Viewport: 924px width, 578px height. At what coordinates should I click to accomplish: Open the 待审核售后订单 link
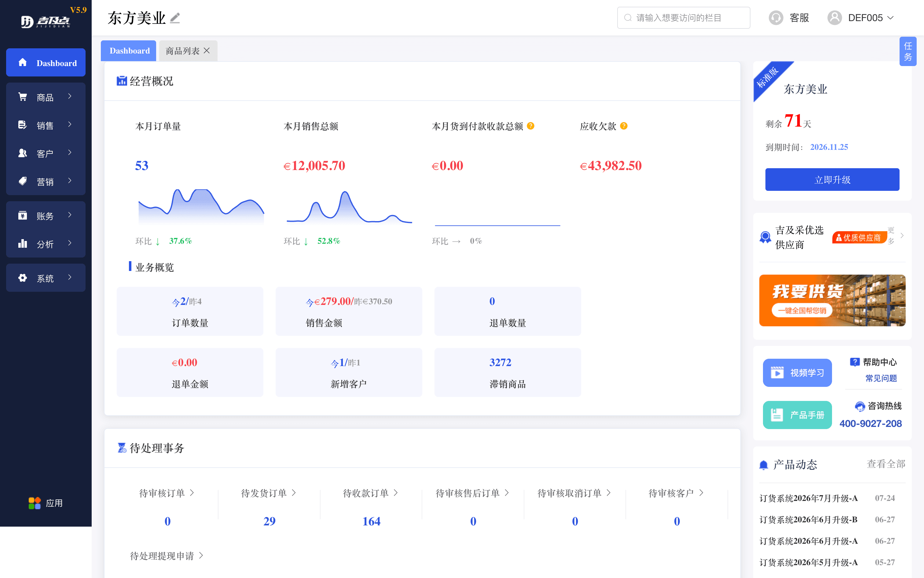click(x=473, y=493)
